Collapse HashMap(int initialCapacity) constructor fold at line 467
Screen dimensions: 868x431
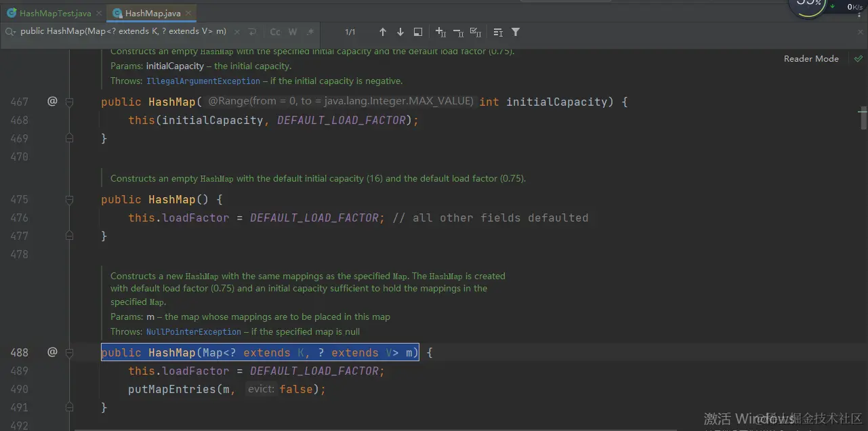(x=69, y=102)
